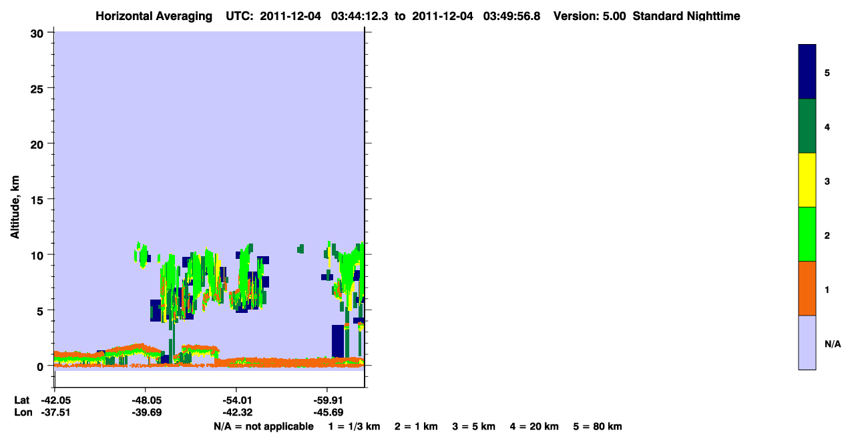Click the end time '03:49:56.8' in title
868x445 pixels.
(x=513, y=16)
